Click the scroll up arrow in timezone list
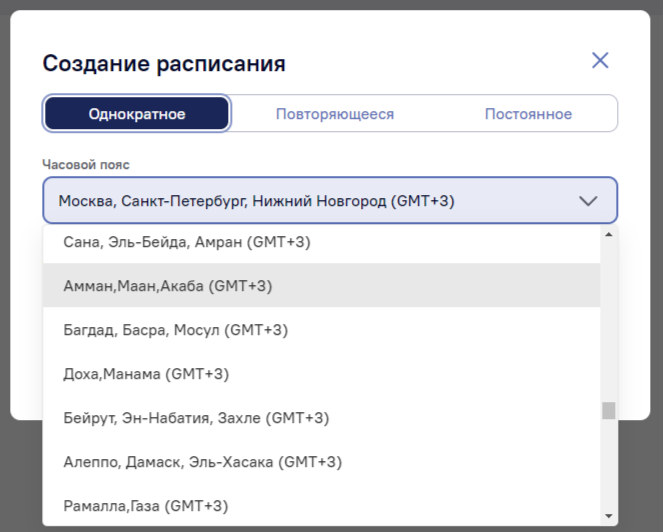663x532 pixels. pos(609,234)
